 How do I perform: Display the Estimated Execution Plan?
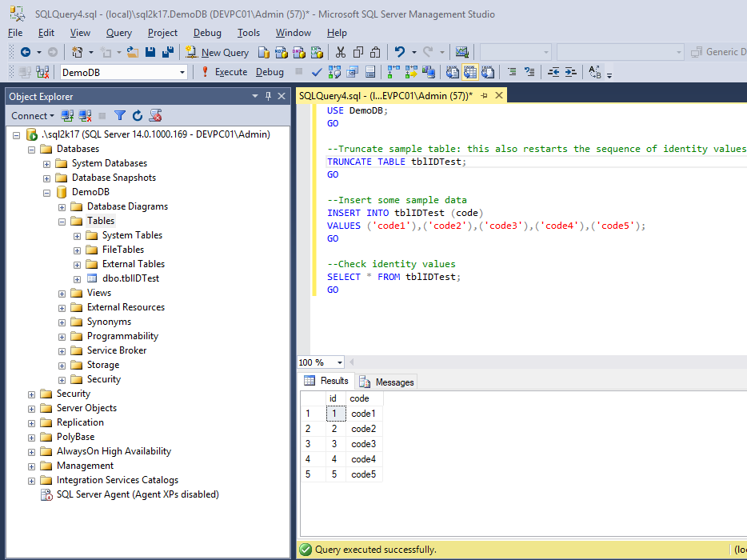(334, 73)
